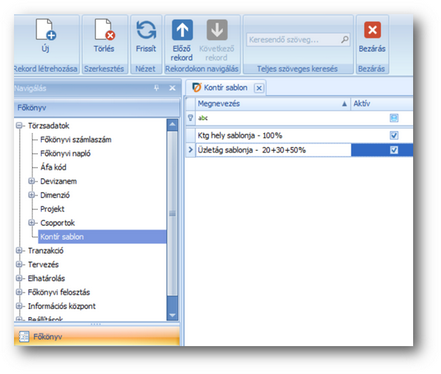Create a new record with Új
This screenshot has height=374, width=441.
point(46,36)
